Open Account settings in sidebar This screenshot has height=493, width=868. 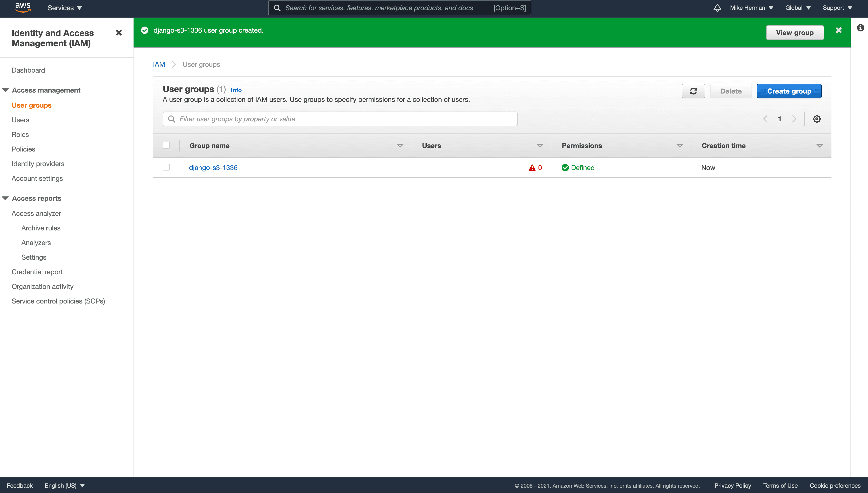tap(37, 179)
